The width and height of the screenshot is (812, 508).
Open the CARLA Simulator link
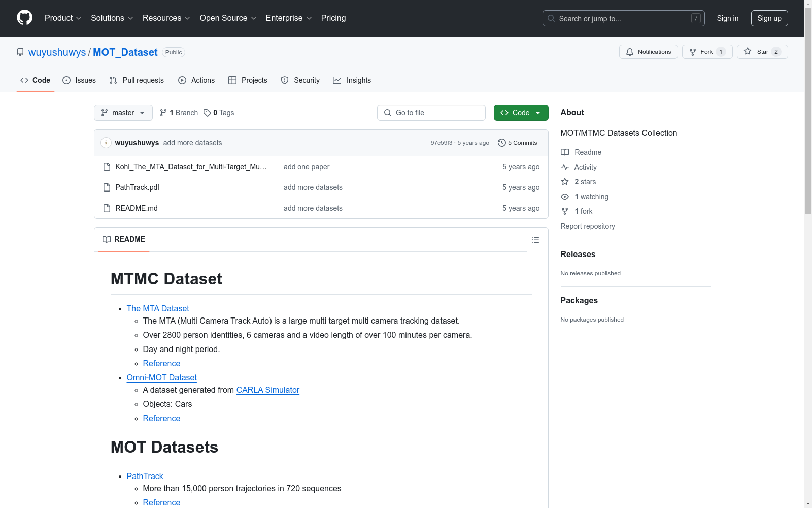coord(268,390)
